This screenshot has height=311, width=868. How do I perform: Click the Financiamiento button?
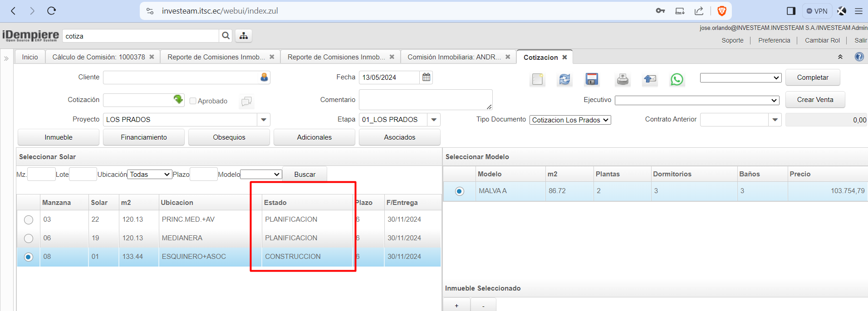pos(144,137)
